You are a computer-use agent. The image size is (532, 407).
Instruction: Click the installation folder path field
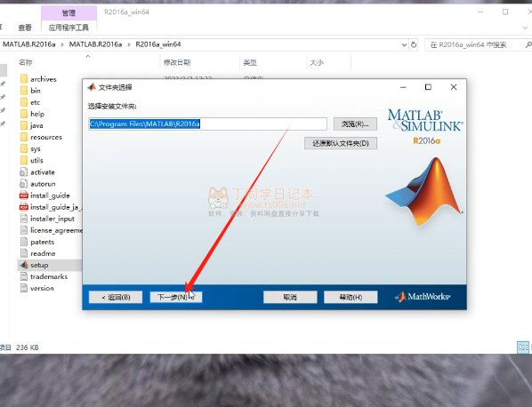207,124
